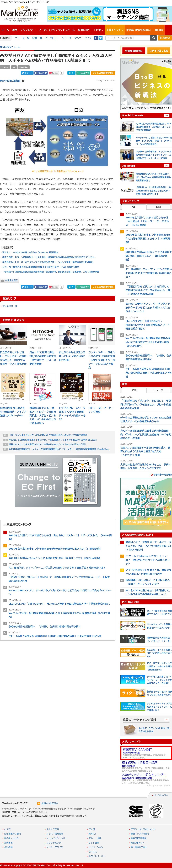Click the VAIO article thumbnail
The height and width of the screenshot is (868, 172).
coord(72,335)
